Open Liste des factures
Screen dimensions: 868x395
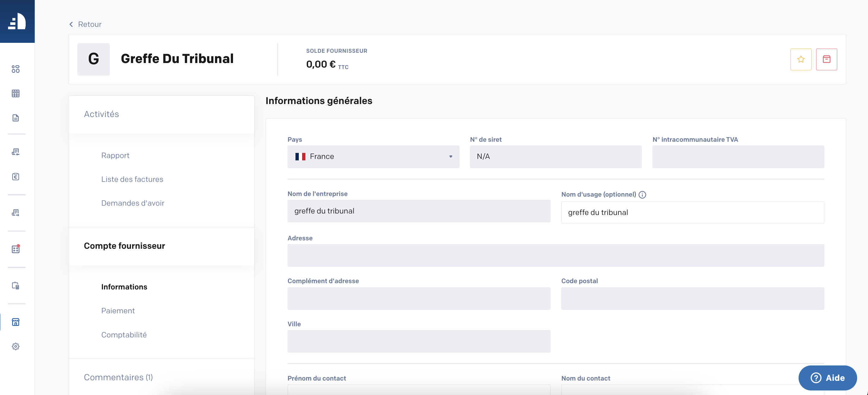132,179
